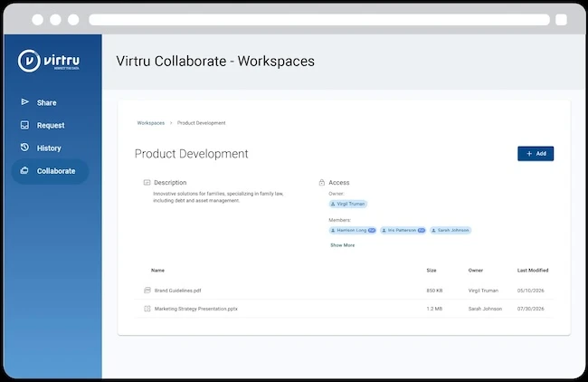This screenshot has height=382, width=588.
Task: Click the Virtru logo in sidebar
Action: tap(49, 61)
